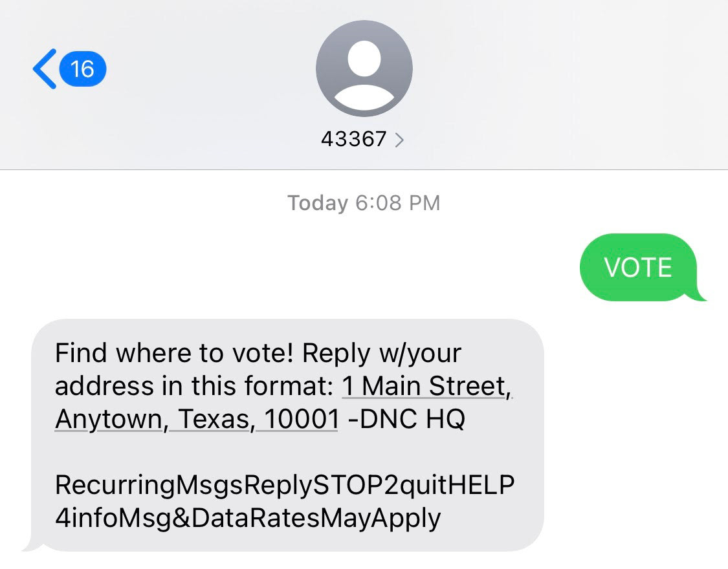
Task: Tap the empty header area right of avatar
Action: pos(569,84)
